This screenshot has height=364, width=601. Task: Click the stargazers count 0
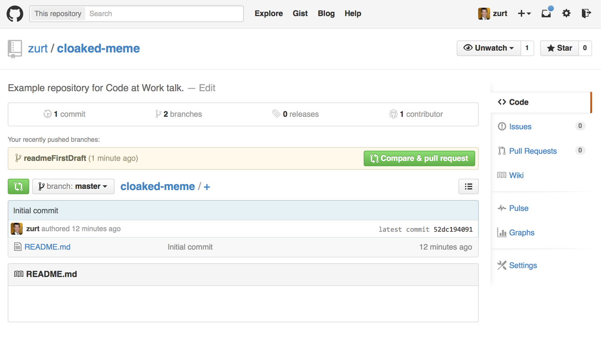click(x=585, y=48)
